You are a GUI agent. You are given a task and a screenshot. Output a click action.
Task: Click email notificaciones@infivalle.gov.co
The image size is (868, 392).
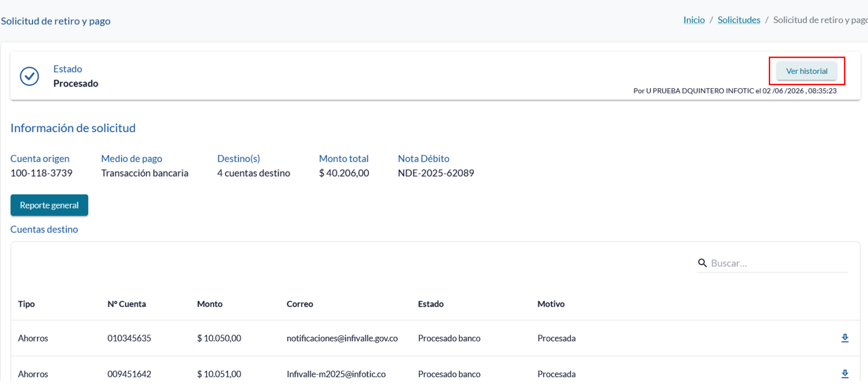coord(342,338)
